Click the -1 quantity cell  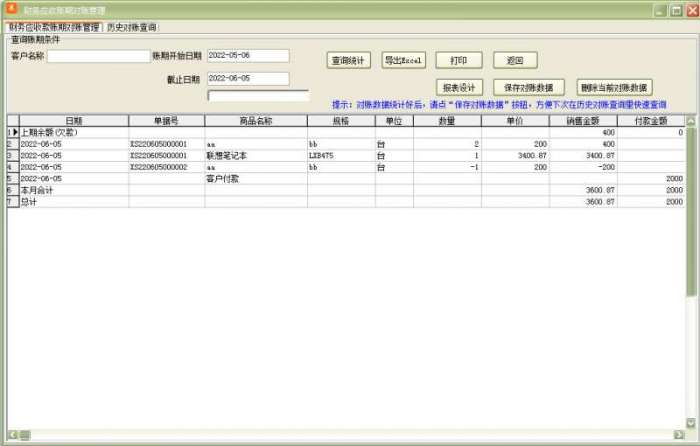447,167
